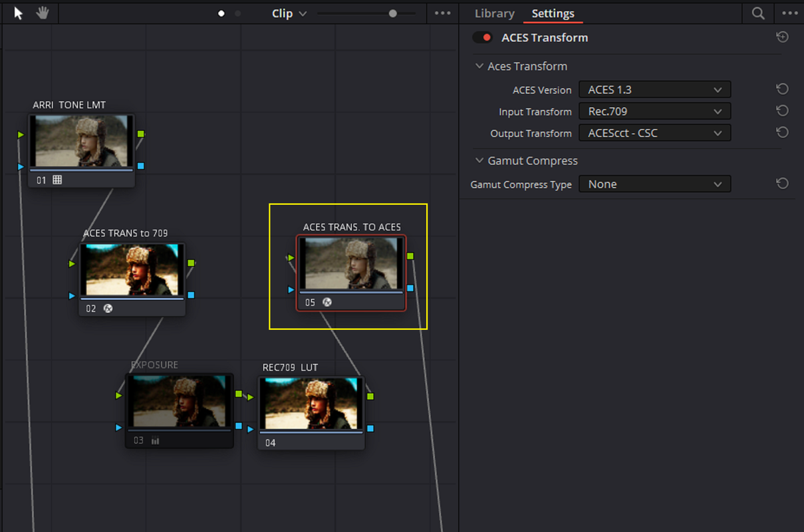Image resolution: width=804 pixels, height=532 pixels.
Task: Reset the Input Transform parameter
Action: pyautogui.click(x=783, y=111)
